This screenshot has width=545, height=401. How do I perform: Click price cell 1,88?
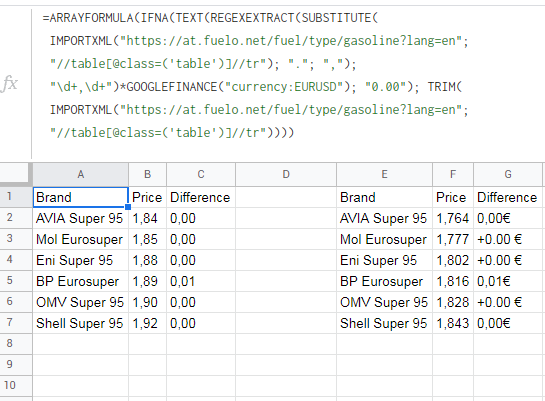pos(147,260)
